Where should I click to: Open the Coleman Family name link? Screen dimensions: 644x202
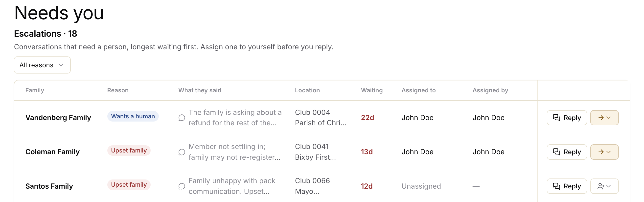point(52,152)
